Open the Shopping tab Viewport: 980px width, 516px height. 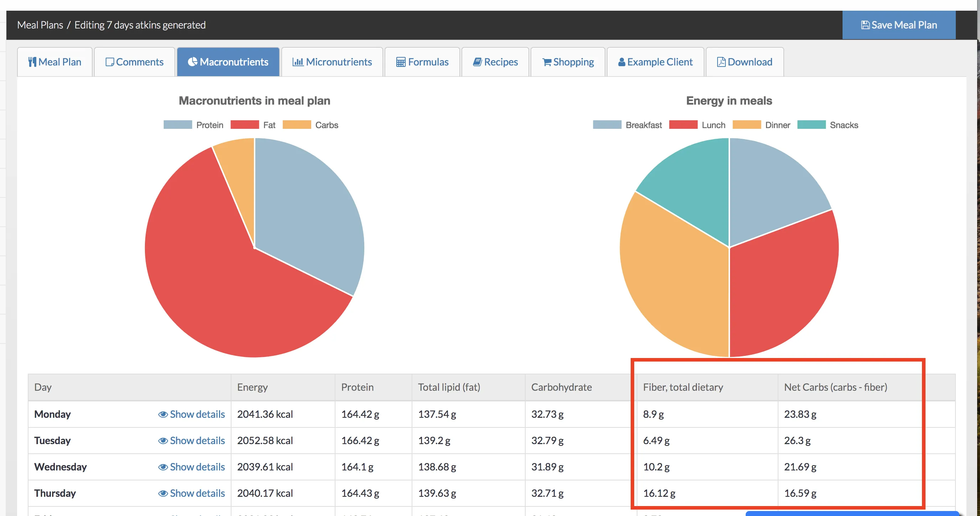coord(568,62)
